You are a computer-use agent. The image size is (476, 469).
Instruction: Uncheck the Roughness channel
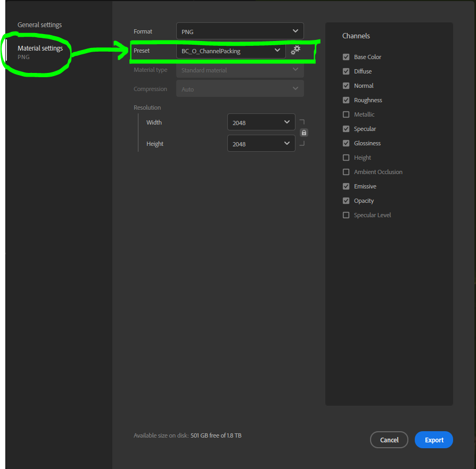coord(346,100)
